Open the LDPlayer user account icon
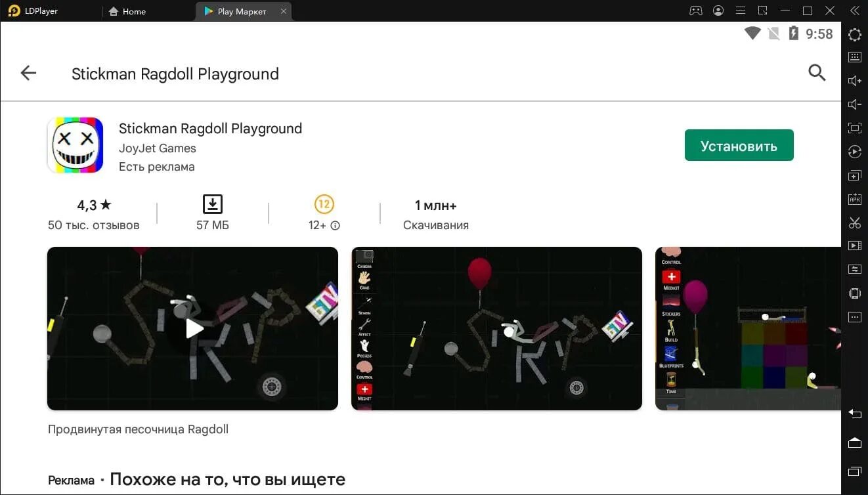 (x=718, y=11)
